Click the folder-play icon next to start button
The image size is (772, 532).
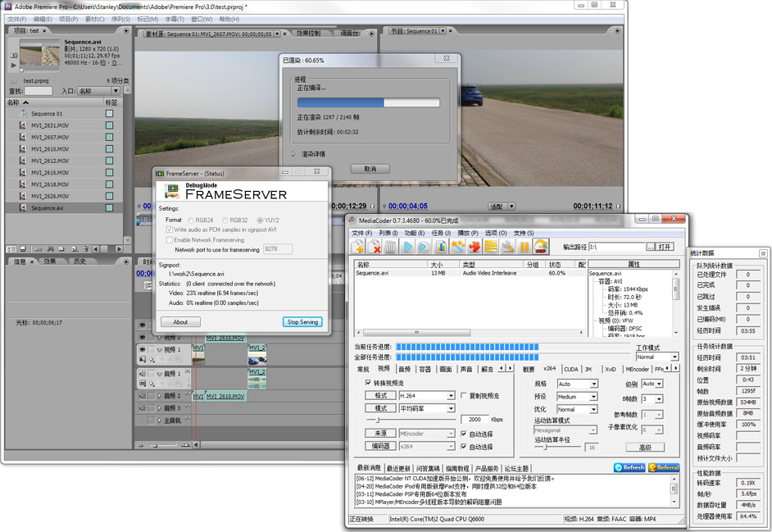coord(424,246)
